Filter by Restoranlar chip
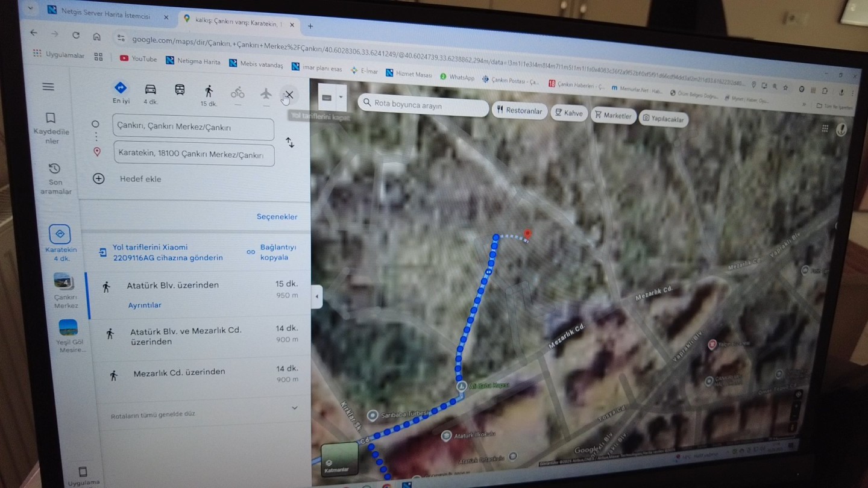Viewport: 868px width, 488px height. [520, 111]
